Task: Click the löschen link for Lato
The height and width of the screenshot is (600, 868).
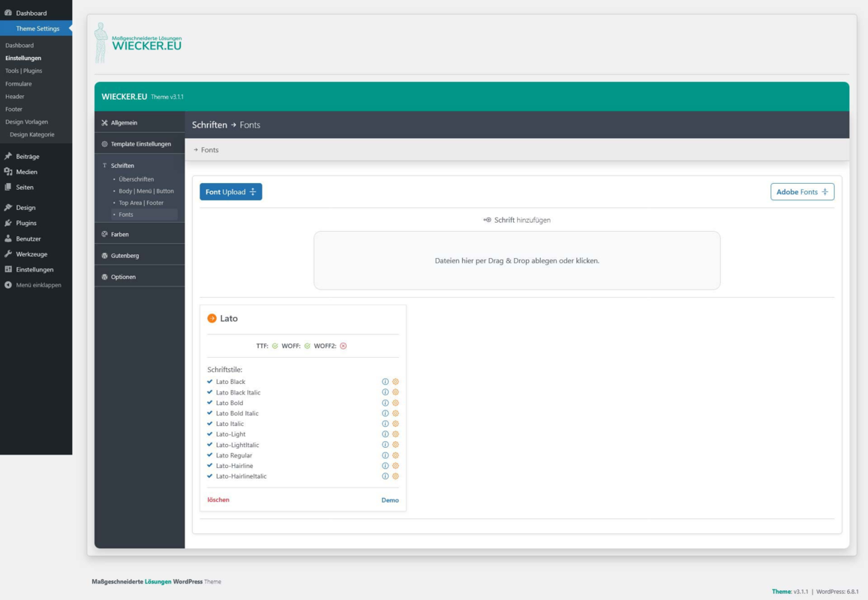Action: [x=218, y=499]
